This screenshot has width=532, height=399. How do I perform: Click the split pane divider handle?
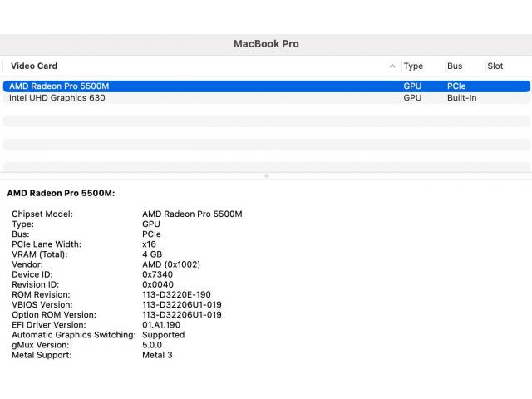click(x=266, y=175)
